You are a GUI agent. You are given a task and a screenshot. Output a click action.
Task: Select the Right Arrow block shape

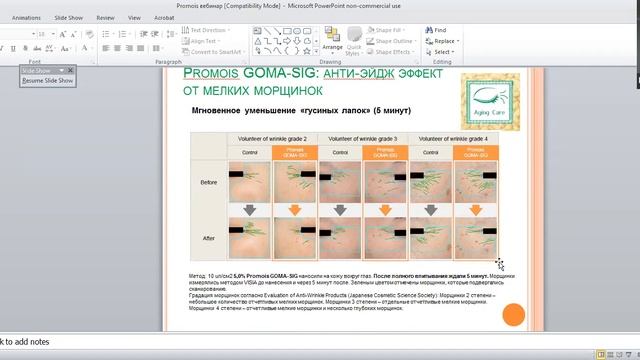287,41
